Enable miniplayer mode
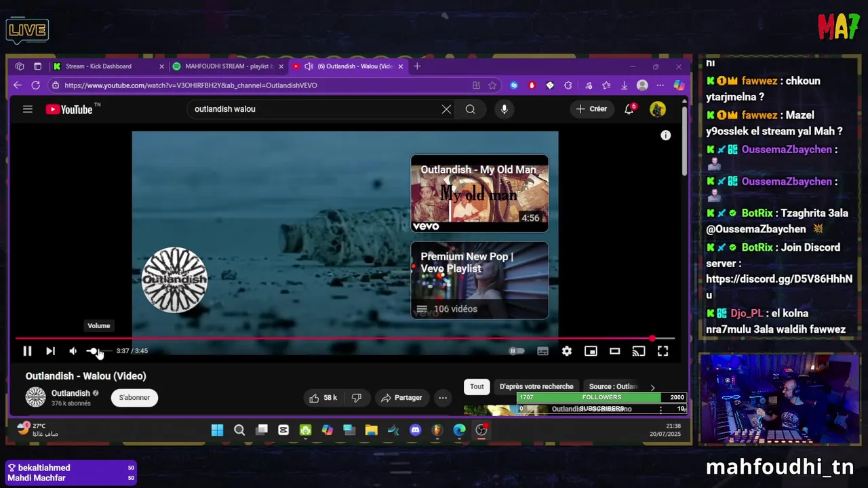 [x=591, y=351]
